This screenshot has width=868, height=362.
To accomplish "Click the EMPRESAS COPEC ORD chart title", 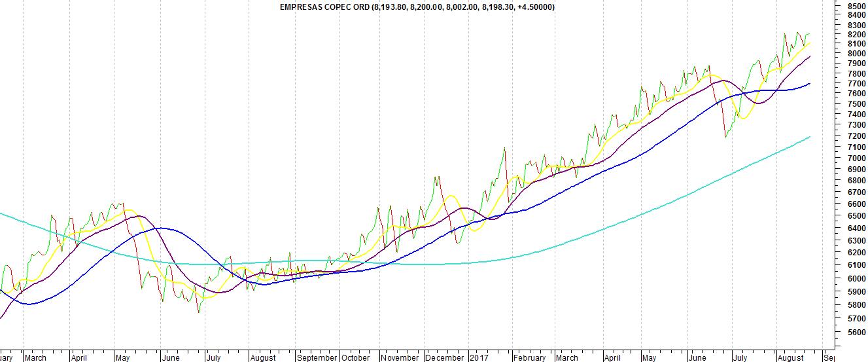I will point(419,7).
